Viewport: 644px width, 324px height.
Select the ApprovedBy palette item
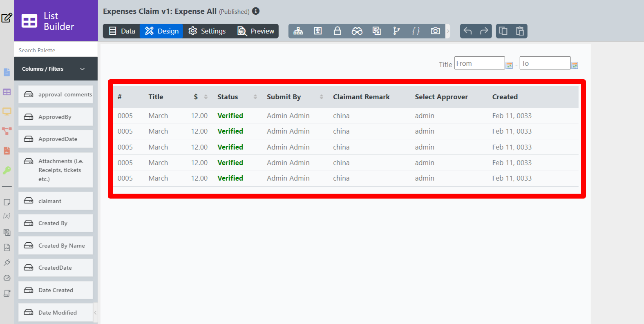coord(56,117)
